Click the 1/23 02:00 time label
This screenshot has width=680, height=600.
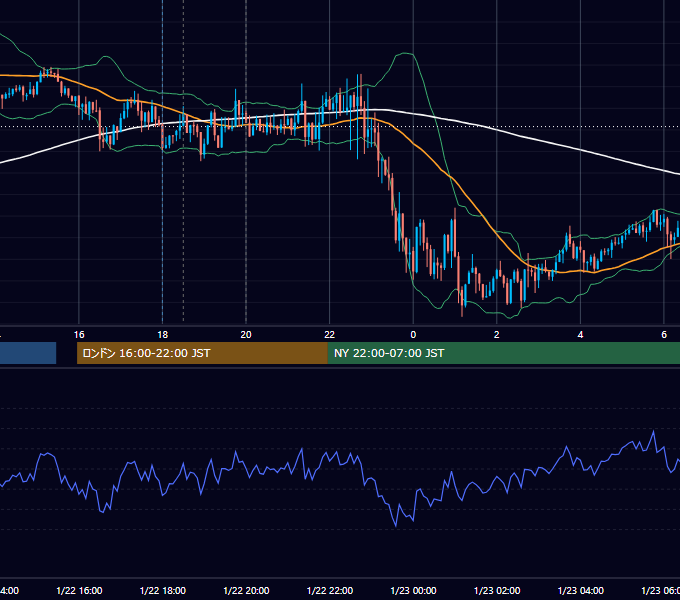click(x=497, y=590)
